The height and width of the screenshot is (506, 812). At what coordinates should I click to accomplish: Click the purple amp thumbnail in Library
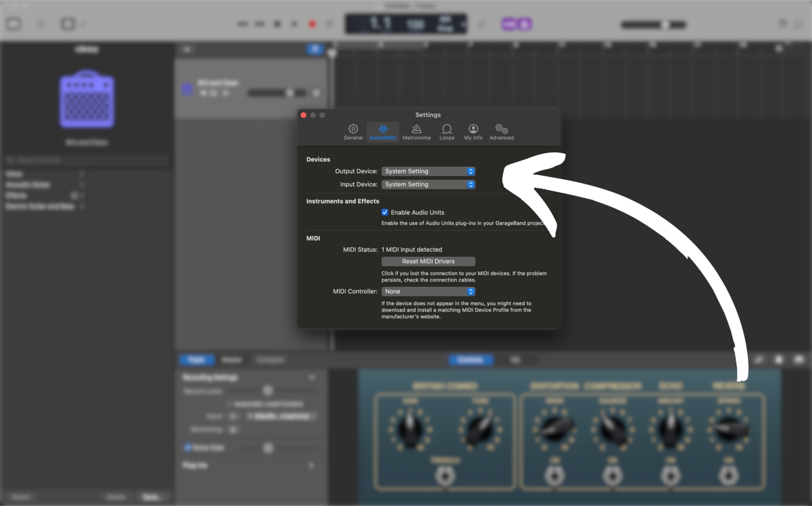tap(87, 99)
